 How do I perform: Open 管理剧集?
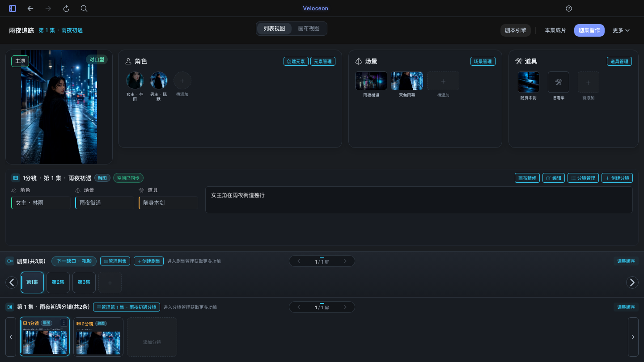tap(115, 261)
